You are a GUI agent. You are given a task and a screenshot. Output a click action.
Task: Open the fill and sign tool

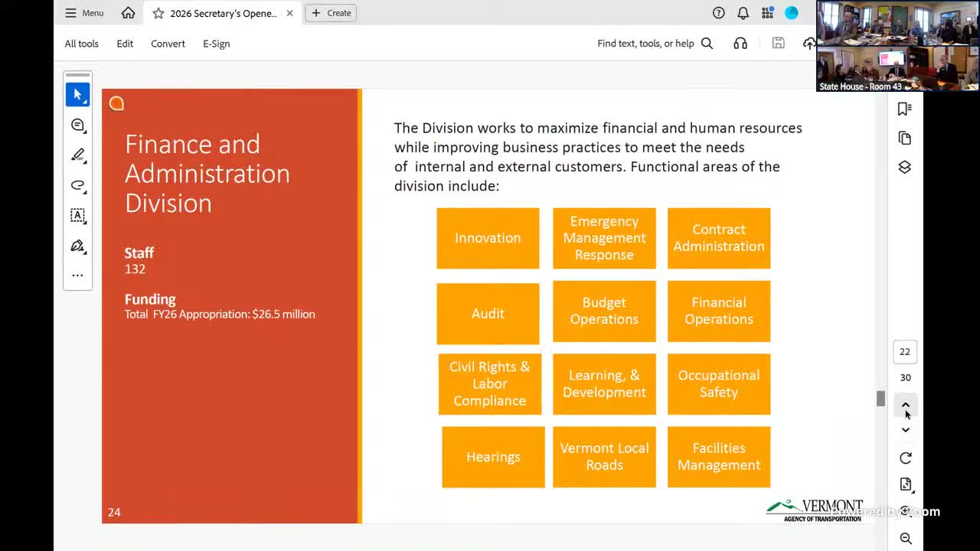click(x=77, y=246)
